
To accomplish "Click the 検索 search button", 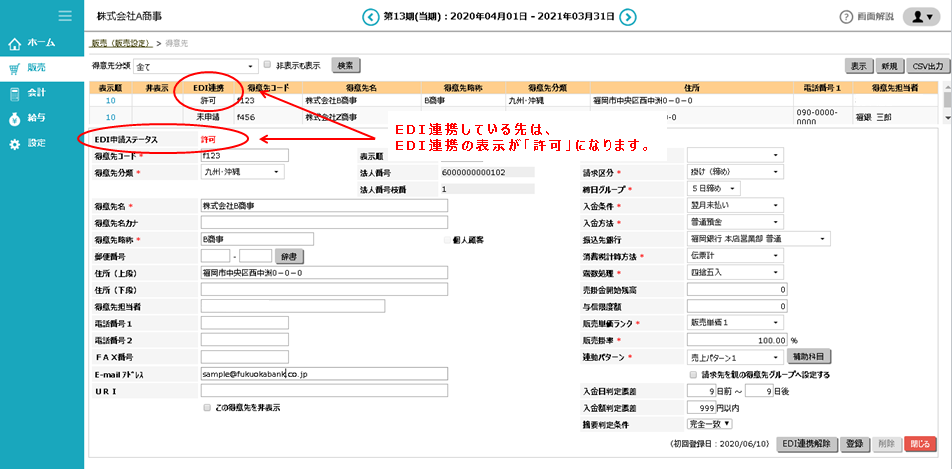I will coord(345,66).
